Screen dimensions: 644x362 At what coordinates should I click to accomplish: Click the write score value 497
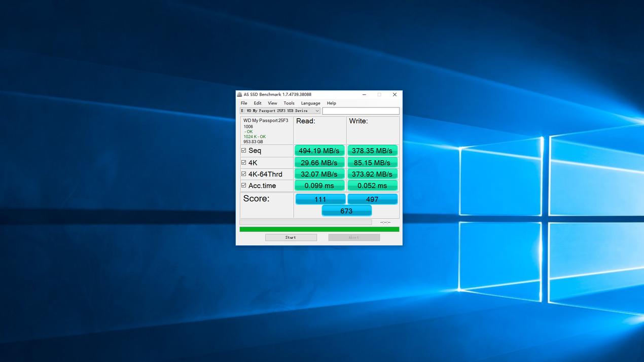pyautogui.click(x=372, y=199)
